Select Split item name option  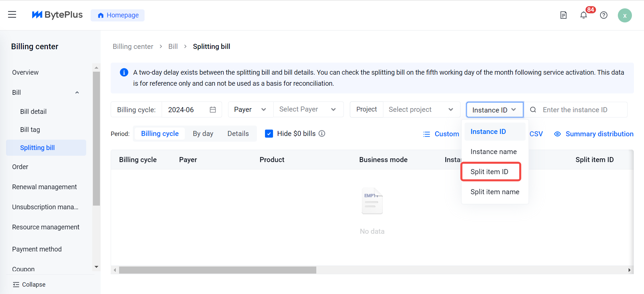495,192
